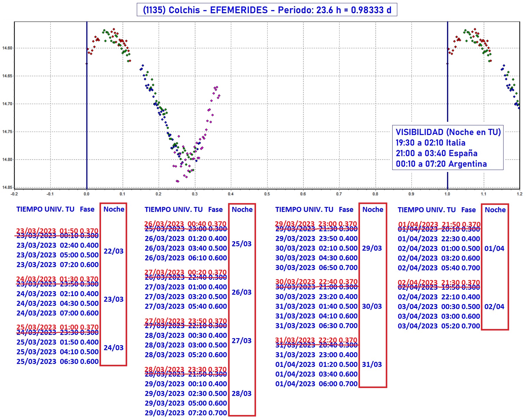The image size is (527, 420).
Task: Click x-axis label -0.2
Action: point(14,194)
